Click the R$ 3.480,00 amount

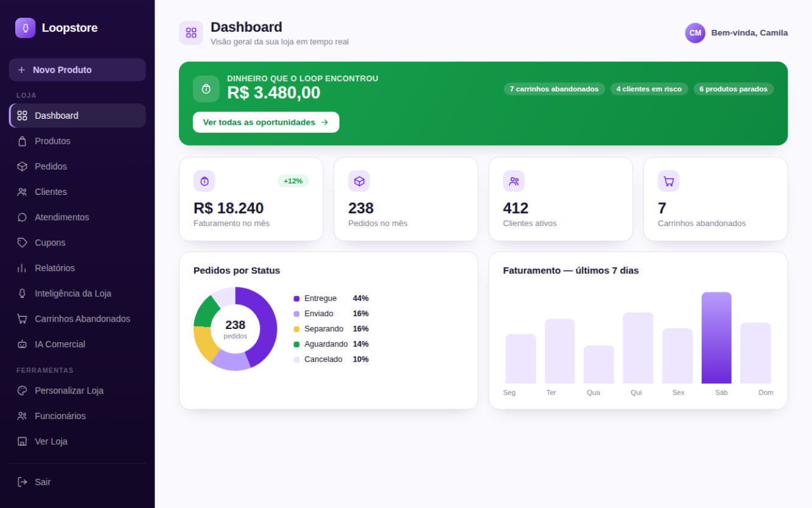coord(274,93)
